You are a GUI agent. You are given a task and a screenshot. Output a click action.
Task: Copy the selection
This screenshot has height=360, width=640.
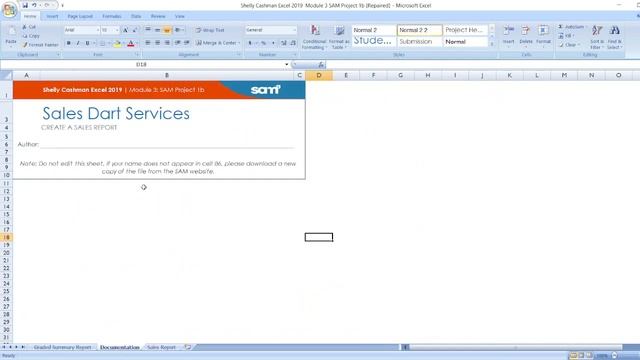tap(31, 36)
